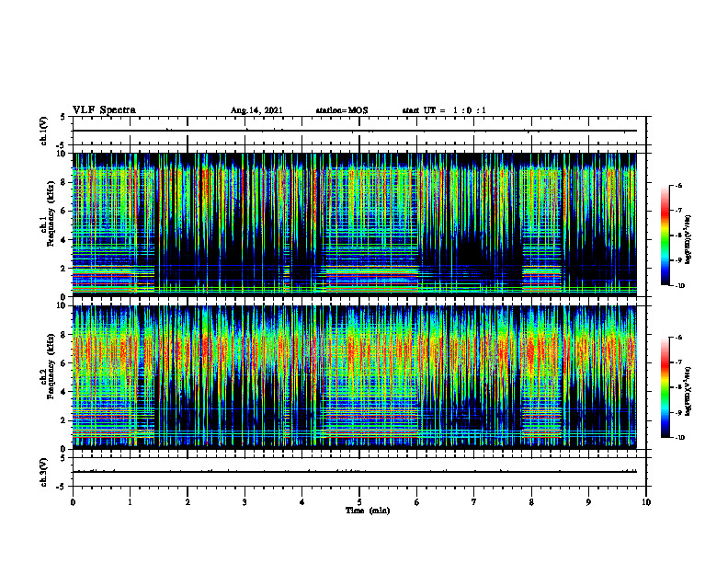Click the "10" kHz tick on ch.1 spectrogram
The width and height of the screenshot is (728, 563).
(x=63, y=154)
